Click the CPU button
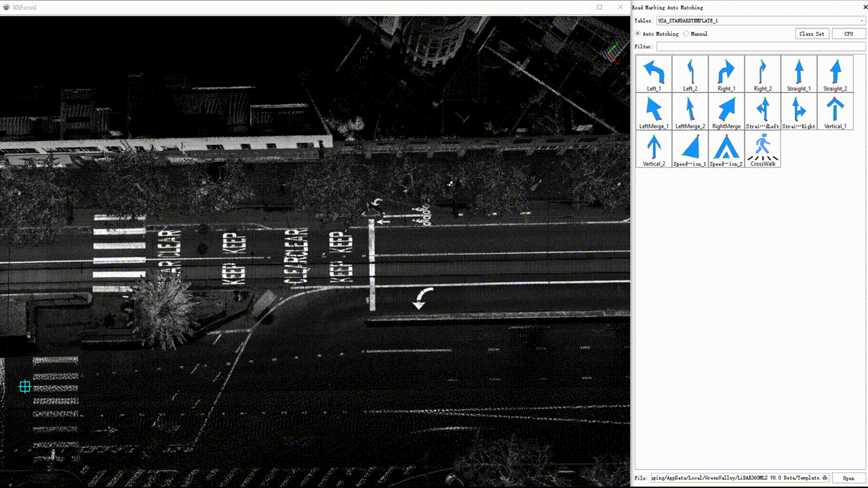868x488 pixels. pos(848,34)
